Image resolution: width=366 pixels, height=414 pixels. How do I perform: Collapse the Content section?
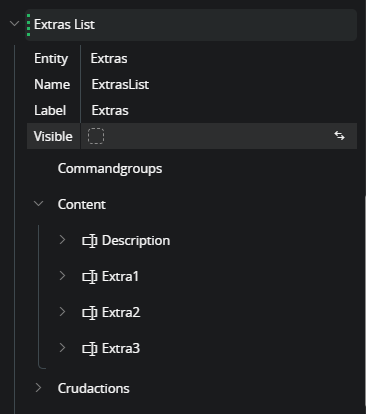39,203
